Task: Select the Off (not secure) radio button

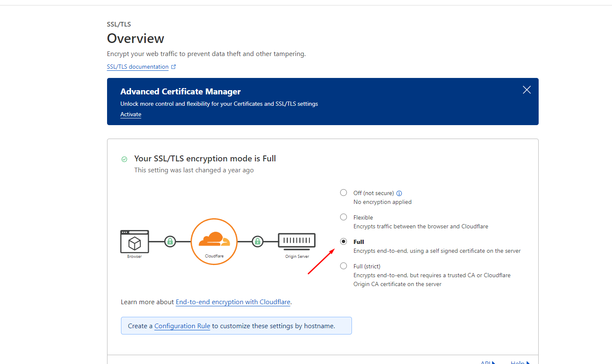Action: coord(344,193)
